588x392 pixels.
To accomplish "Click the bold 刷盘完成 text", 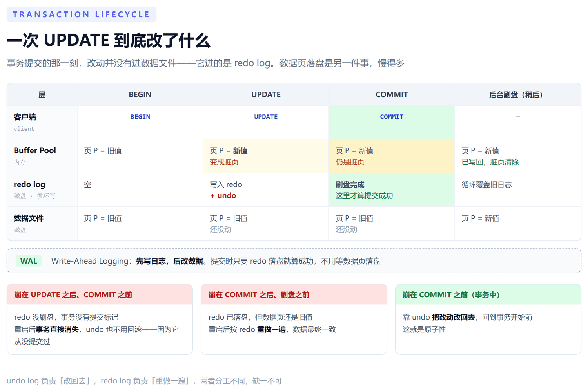I will pyautogui.click(x=350, y=184).
